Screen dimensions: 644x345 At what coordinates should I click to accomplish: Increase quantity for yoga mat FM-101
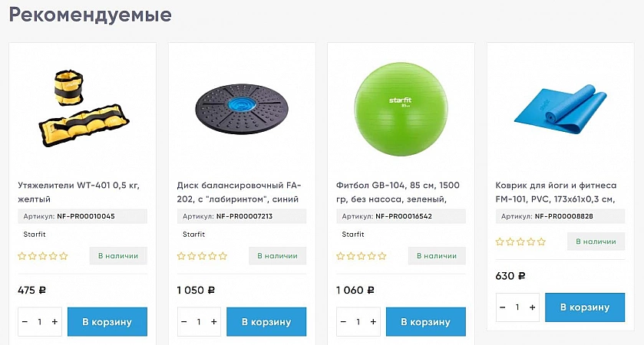(533, 307)
